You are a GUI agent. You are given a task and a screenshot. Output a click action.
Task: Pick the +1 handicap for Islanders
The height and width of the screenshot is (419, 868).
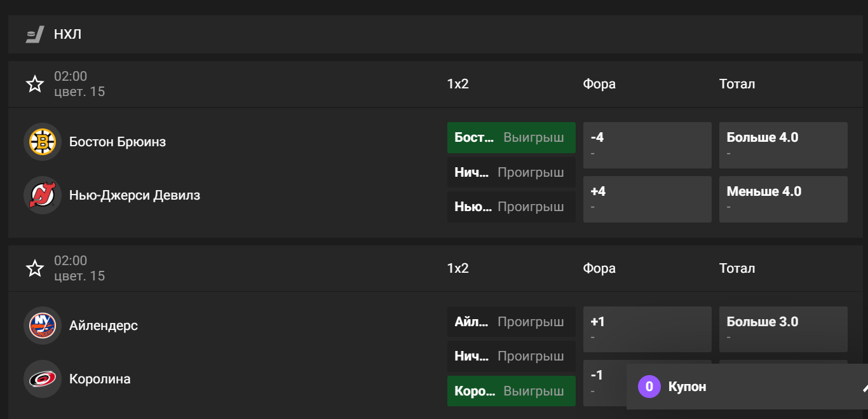point(647,329)
